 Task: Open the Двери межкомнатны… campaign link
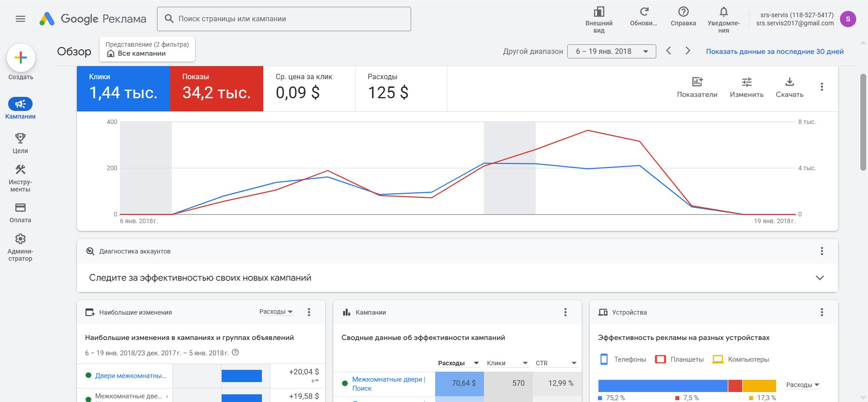pos(131,376)
